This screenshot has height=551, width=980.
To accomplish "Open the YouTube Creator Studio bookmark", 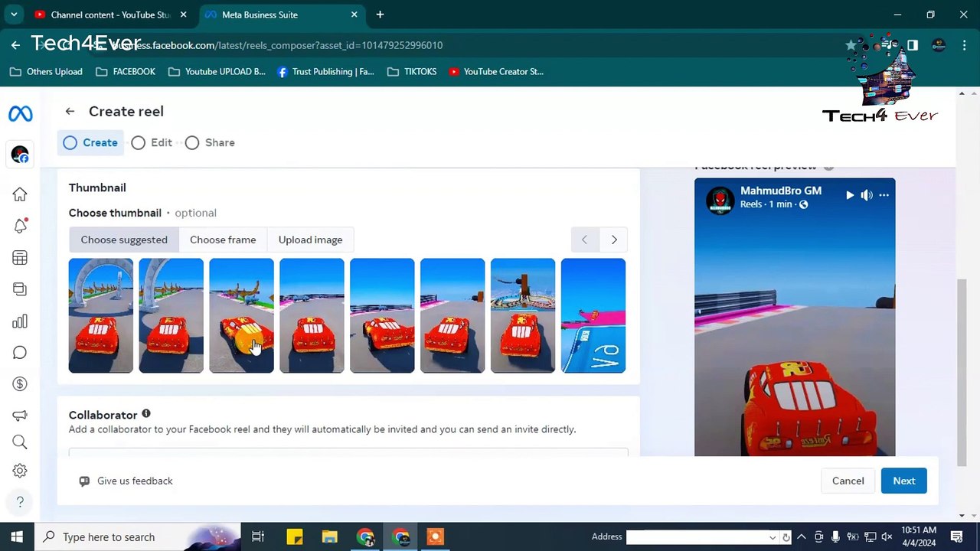I will [x=496, y=71].
